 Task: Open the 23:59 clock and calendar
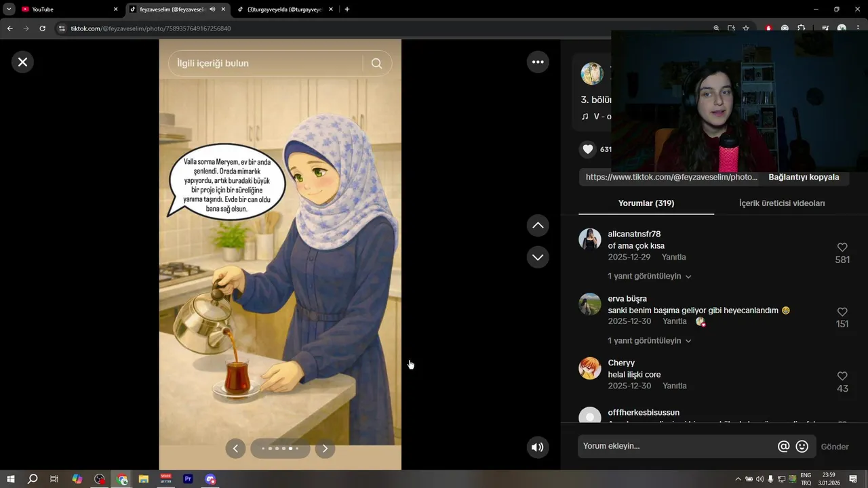(x=829, y=479)
